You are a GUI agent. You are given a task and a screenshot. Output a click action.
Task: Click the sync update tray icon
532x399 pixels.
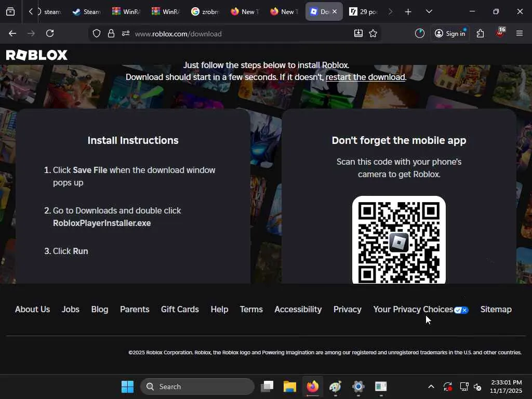[447, 387]
